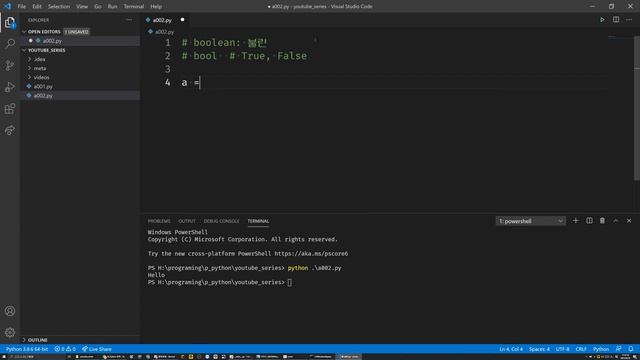Image resolution: width=640 pixels, height=360 pixels.
Task: Open the Extensions view
Action: click(x=10, y=109)
